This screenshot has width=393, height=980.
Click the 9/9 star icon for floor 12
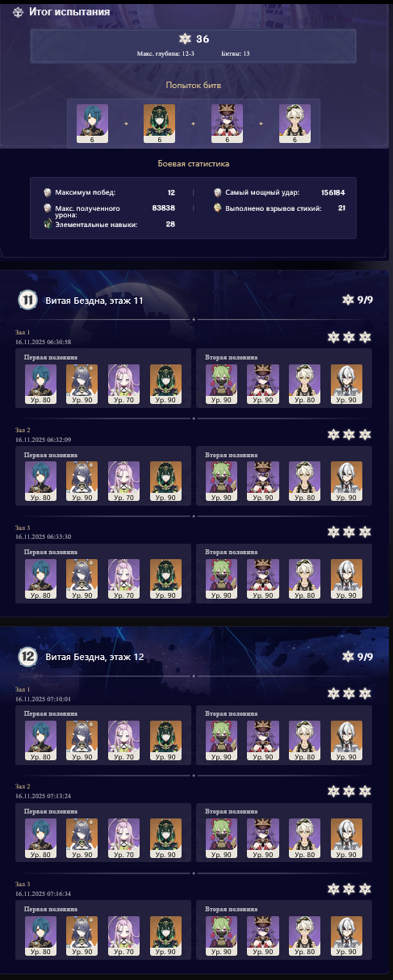(x=348, y=656)
